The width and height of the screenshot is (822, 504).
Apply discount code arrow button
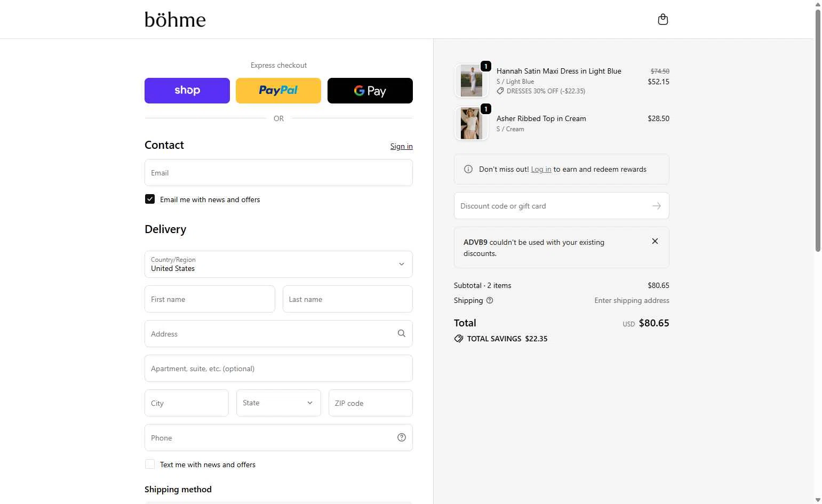click(657, 206)
